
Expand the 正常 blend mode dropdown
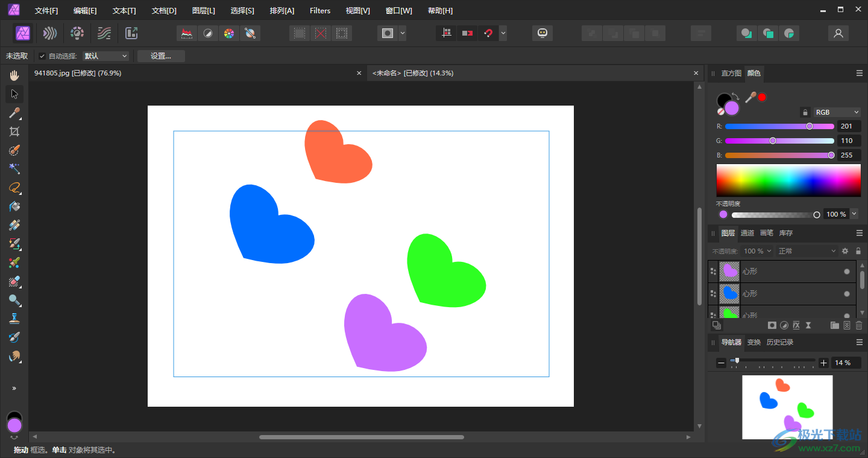[807, 251]
